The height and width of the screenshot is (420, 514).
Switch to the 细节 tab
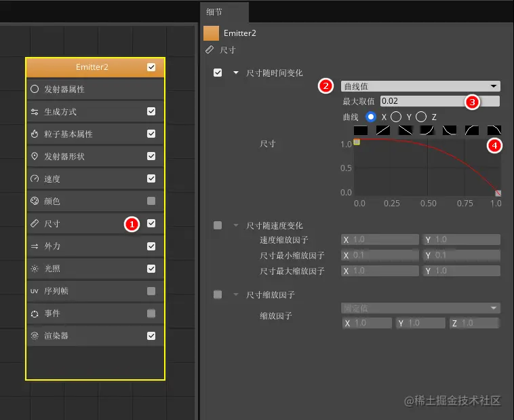(224, 12)
